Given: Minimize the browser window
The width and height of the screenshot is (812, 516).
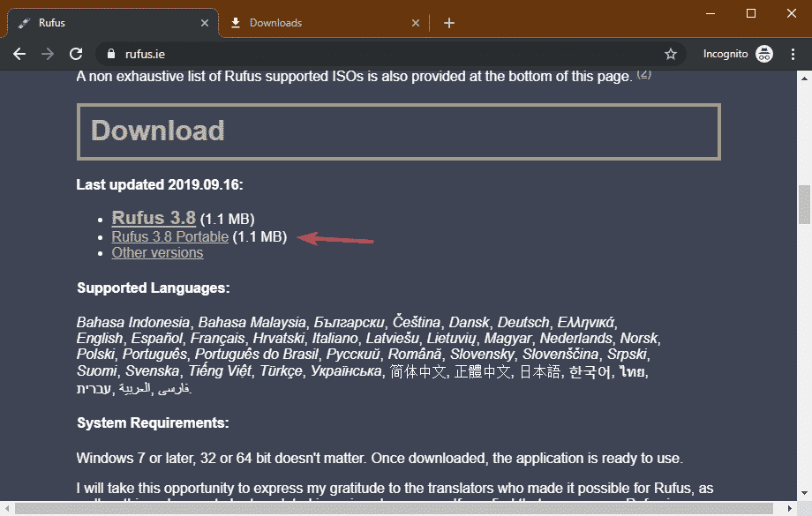Looking at the screenshot, I should [710, 13].
